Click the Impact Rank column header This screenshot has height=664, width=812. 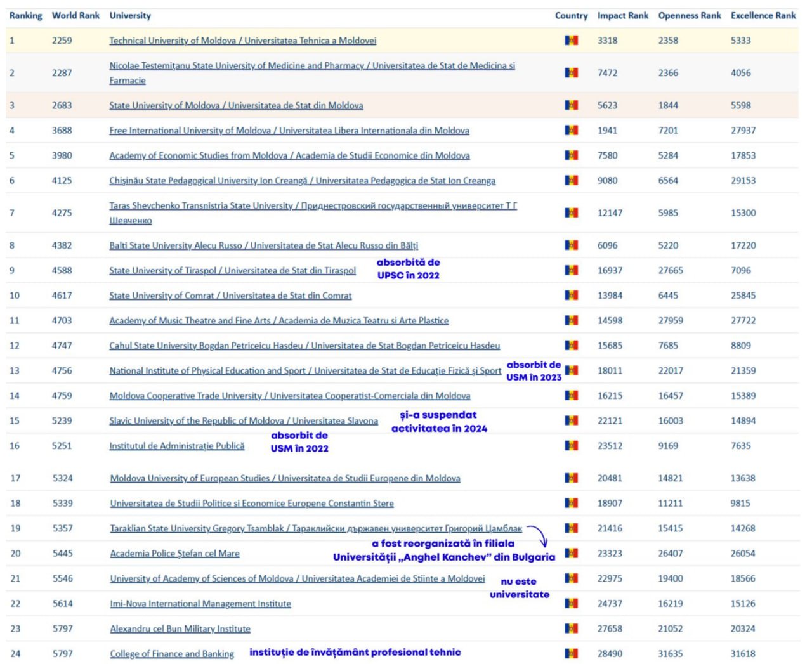(623, 16)
